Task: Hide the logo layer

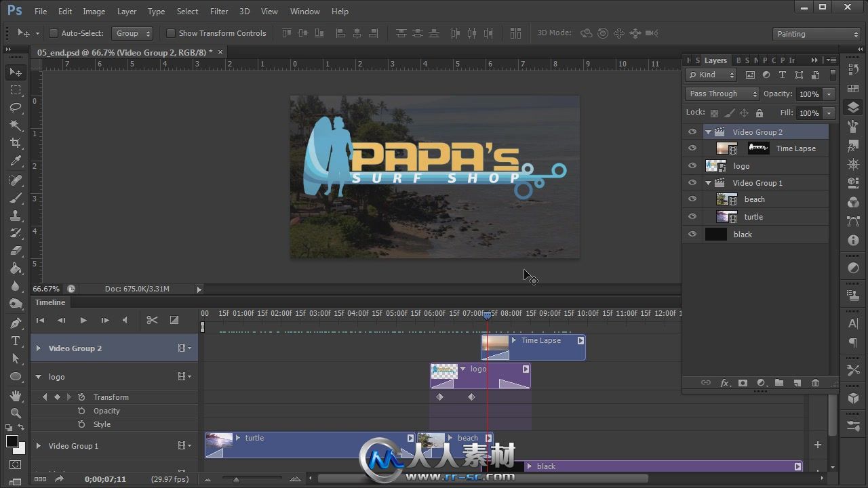Action: point(692,165)
